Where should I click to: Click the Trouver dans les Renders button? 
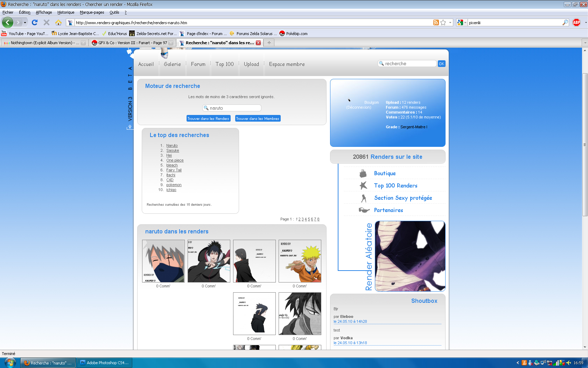pos(209,118)
